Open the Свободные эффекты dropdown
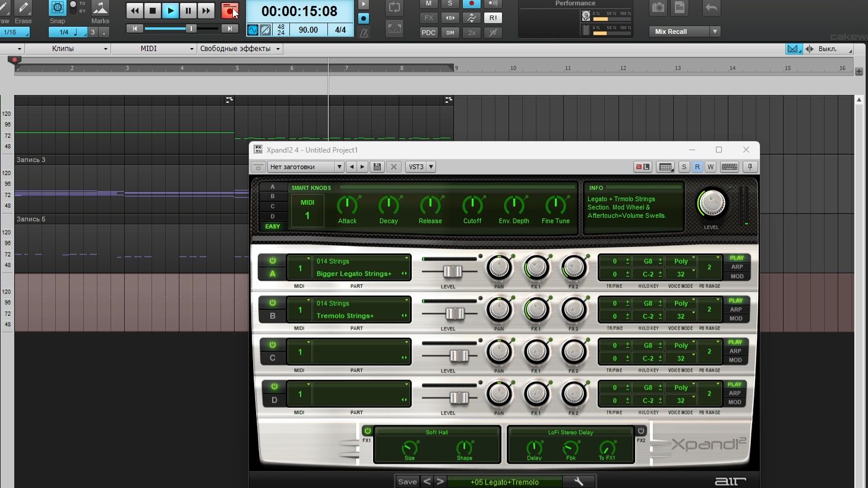Viewport: 868px width, 488px height. (240, 49)
